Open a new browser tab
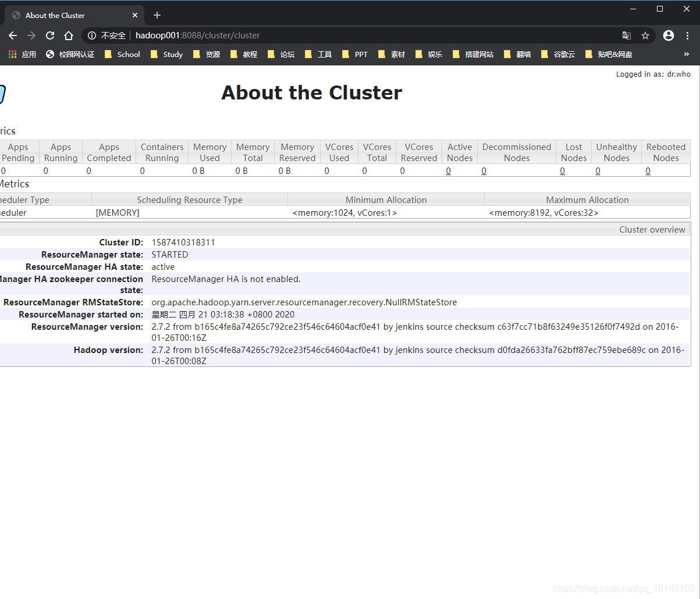 157,15
